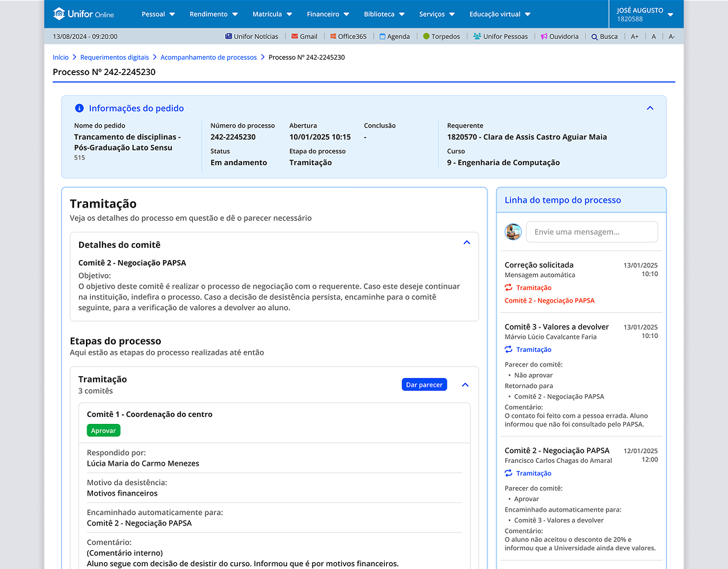
Task: Click Tramitação arrows icon under Comitê 3 entry
Action: point(508,349)
